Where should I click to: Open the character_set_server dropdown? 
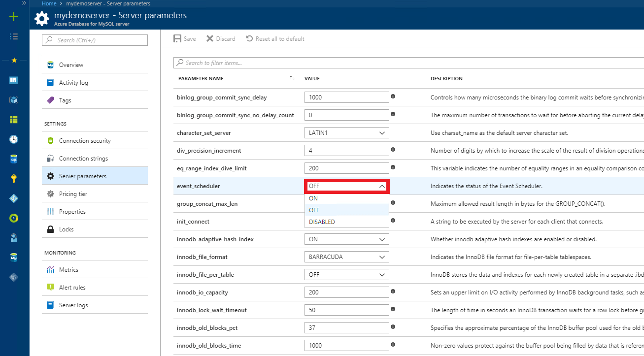click(x=346, y=132)
